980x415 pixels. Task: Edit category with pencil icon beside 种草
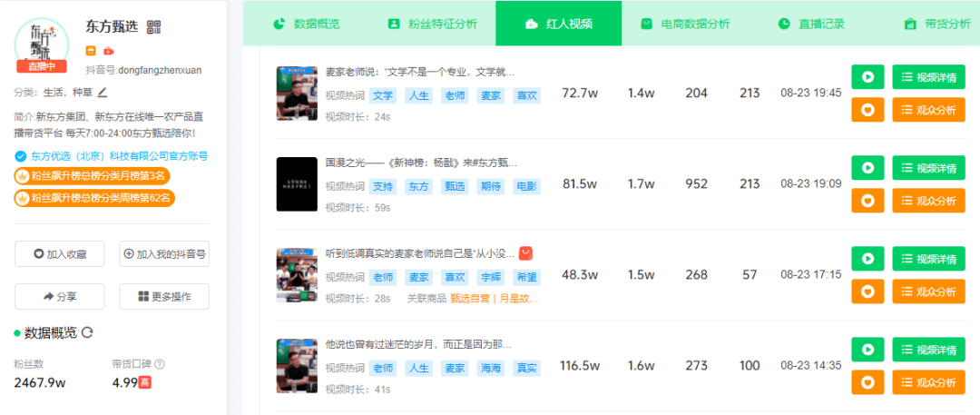point(103,93)
